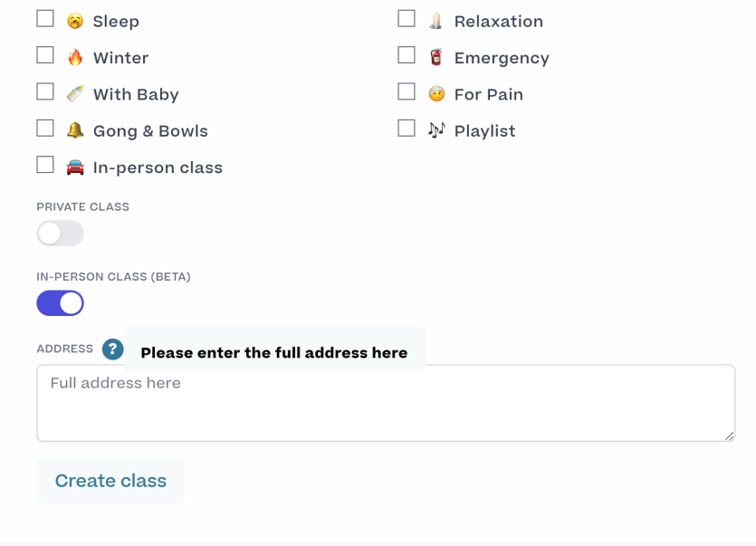Click the music notes Playlist icon
Image resolution: width=756 pixels, height=546 pixels.
[436, 130]
